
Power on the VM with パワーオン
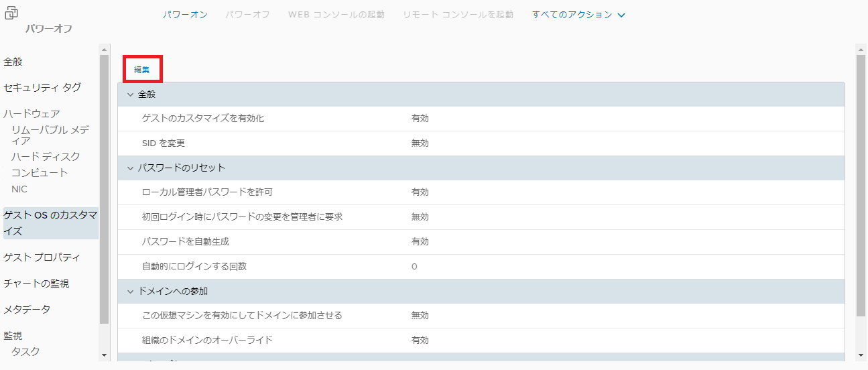pyautogui.click(x=185, y=15)
